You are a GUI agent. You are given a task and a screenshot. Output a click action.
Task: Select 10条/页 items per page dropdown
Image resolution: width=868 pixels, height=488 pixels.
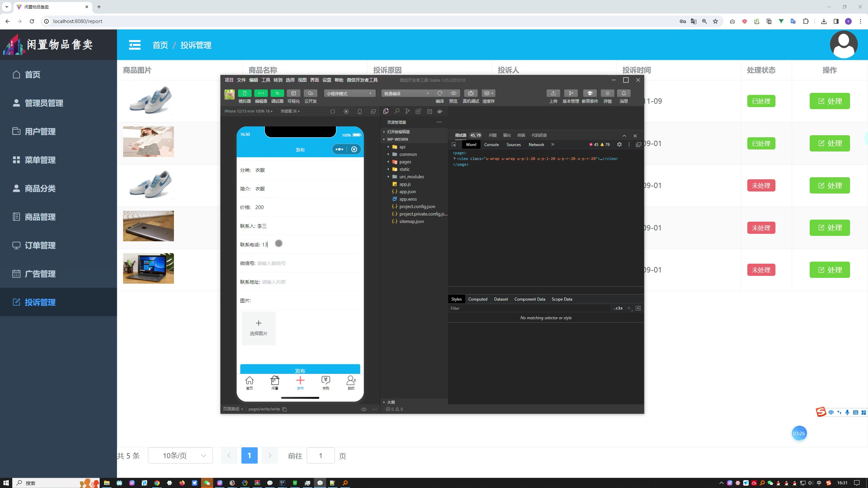(179, 455)
